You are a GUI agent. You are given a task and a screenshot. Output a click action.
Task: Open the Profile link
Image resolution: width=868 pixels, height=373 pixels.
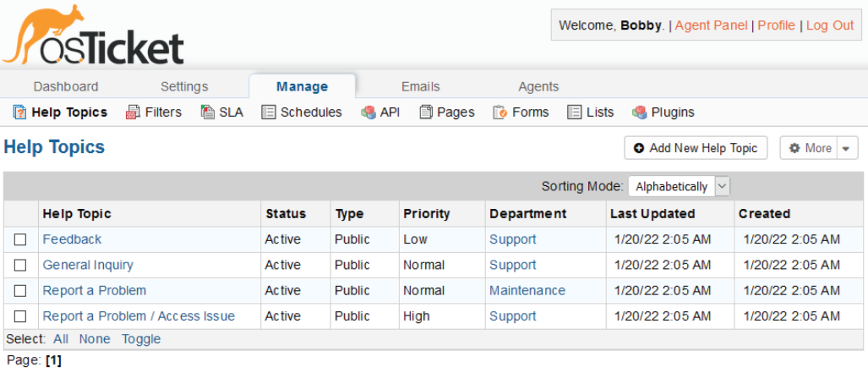point(776,25)
